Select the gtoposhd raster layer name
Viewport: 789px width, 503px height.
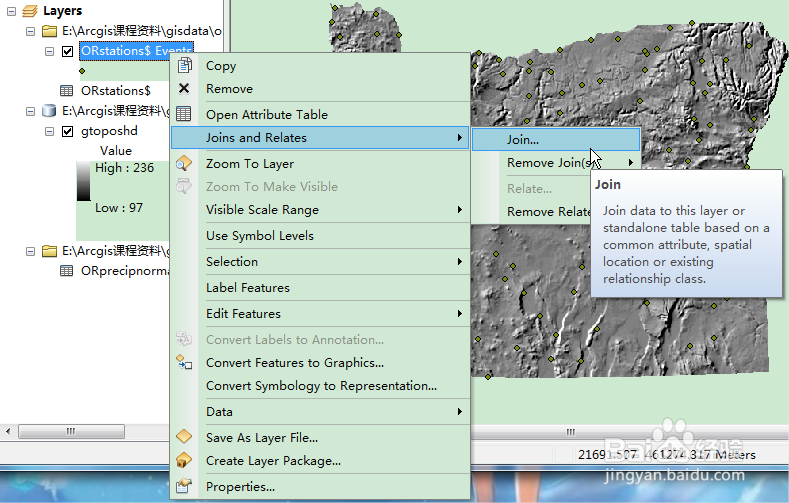[x=109, y=131]
